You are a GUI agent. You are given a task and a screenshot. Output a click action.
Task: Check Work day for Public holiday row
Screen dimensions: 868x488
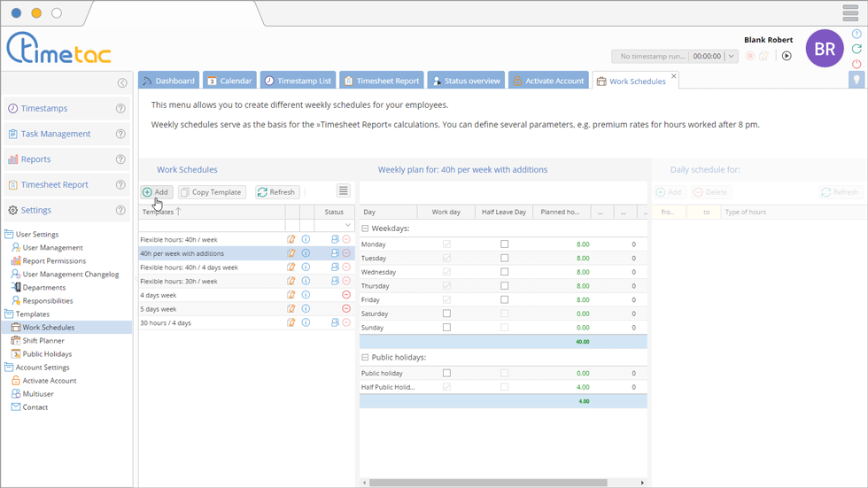[446, 374]
